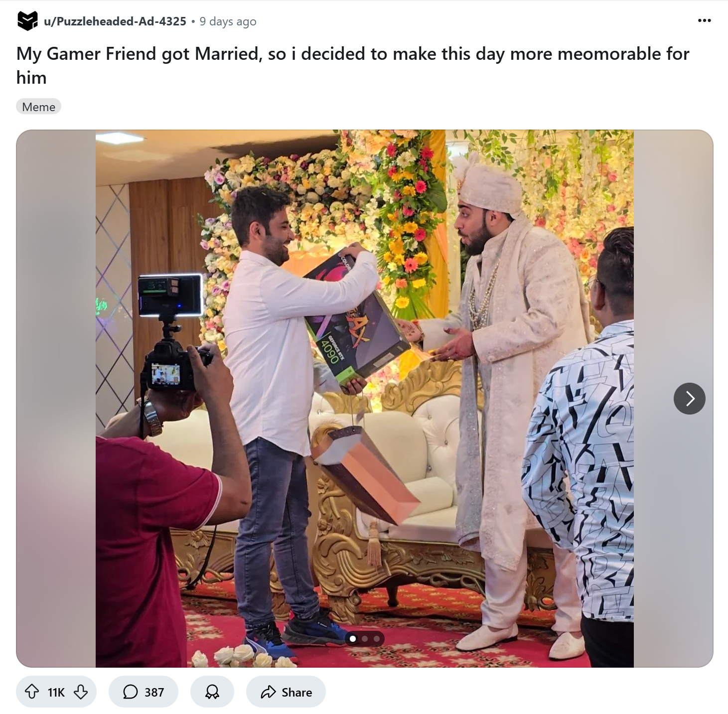The image size is (728, 714).
Task: Give an award using the award icon
Action: pyautogui.click(x=212, y=692)
